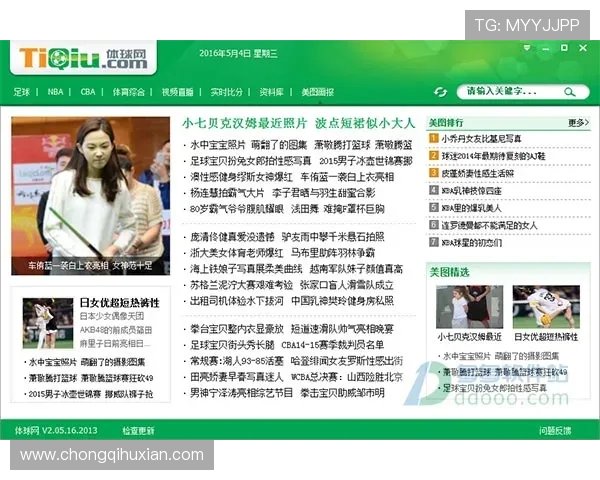The width and height of the screenshot is (600, 480).
Task: Open rank 7 NBA球星的初恋们
Action: click(471, 243)
